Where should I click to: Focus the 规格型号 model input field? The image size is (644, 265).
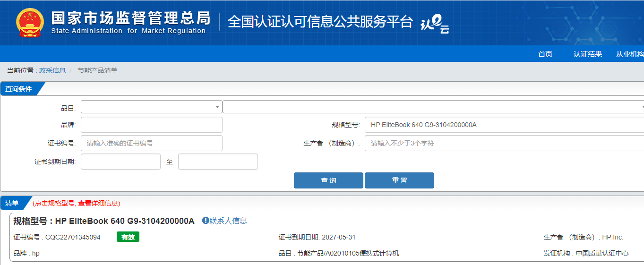pos(504,125)
